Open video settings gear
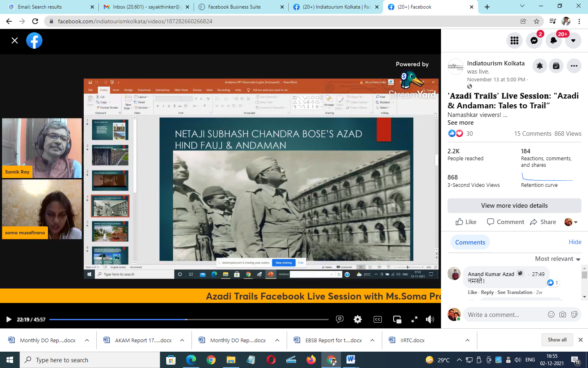The height and width of the screenshot is (368, 588). (358, 319)
